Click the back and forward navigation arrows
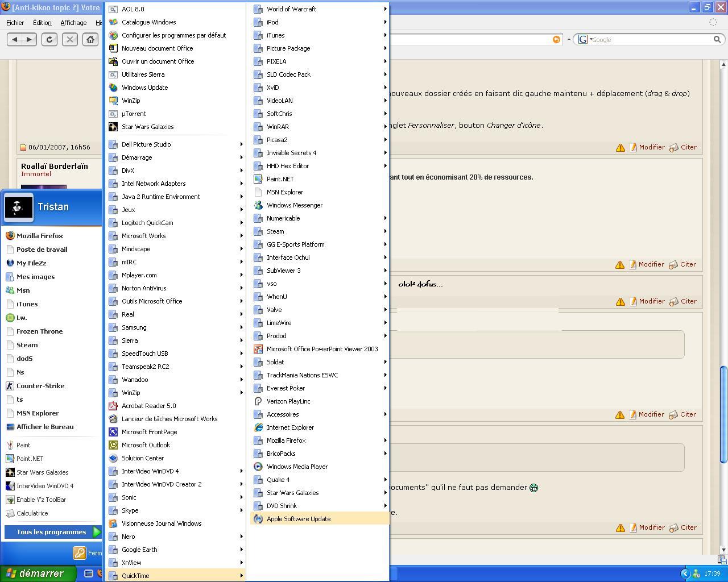 pyautogui.click(x=22, y=39)
